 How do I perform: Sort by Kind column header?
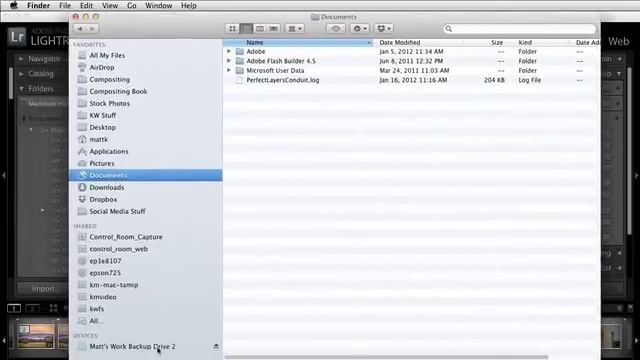pos(542,42)
